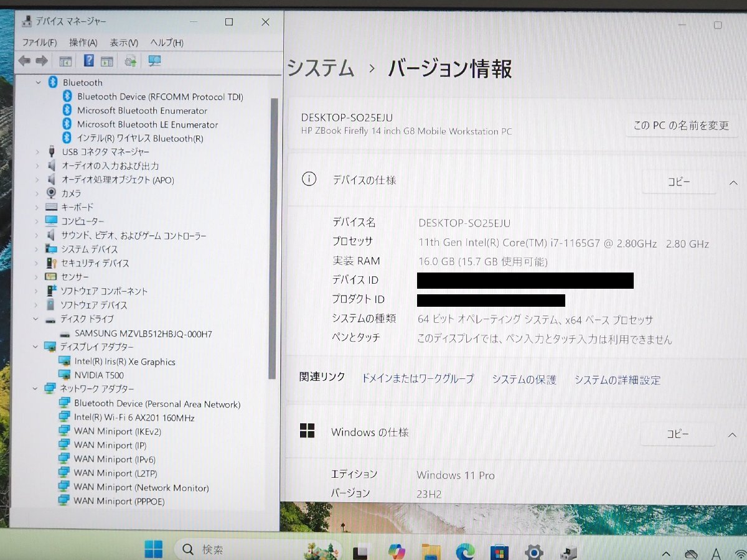Select SAMSUNG MZVLB512HBJQ-000H7 disk drive
The image size is (747, 560).
click(x=143, y=334)
